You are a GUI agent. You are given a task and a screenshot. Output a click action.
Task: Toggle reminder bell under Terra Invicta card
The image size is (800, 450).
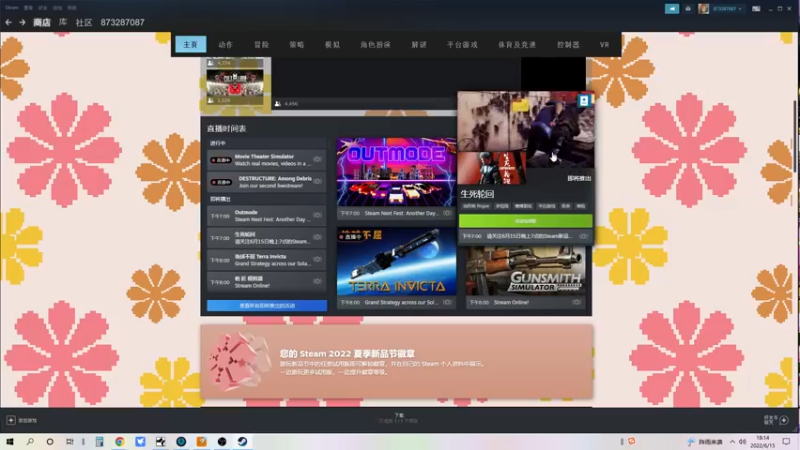[x=447, y=303]
